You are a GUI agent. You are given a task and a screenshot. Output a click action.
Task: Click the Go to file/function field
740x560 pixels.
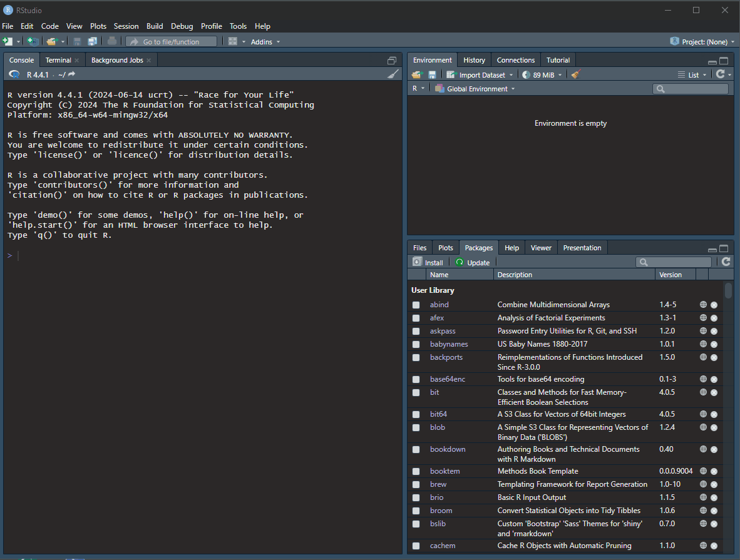tap(172, 41)
